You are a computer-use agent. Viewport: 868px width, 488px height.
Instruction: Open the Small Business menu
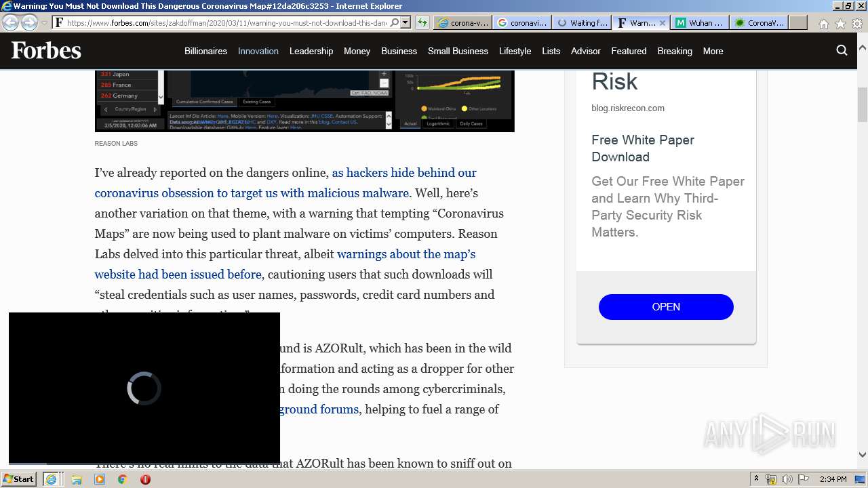click(x=458, y=51)
